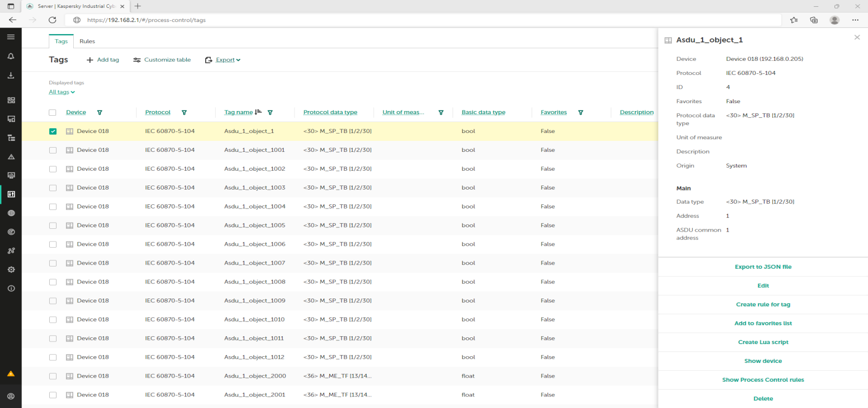Open the user account icon in sidebar
868x408 pixels.
coord(11,396)
